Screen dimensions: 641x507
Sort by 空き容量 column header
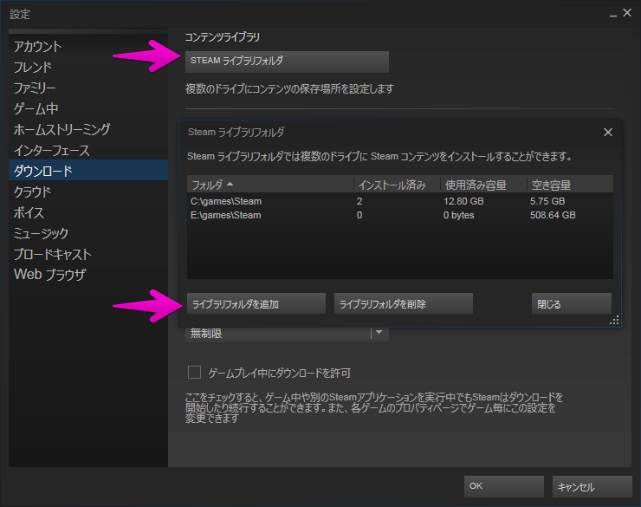click(x=572, y=184)
